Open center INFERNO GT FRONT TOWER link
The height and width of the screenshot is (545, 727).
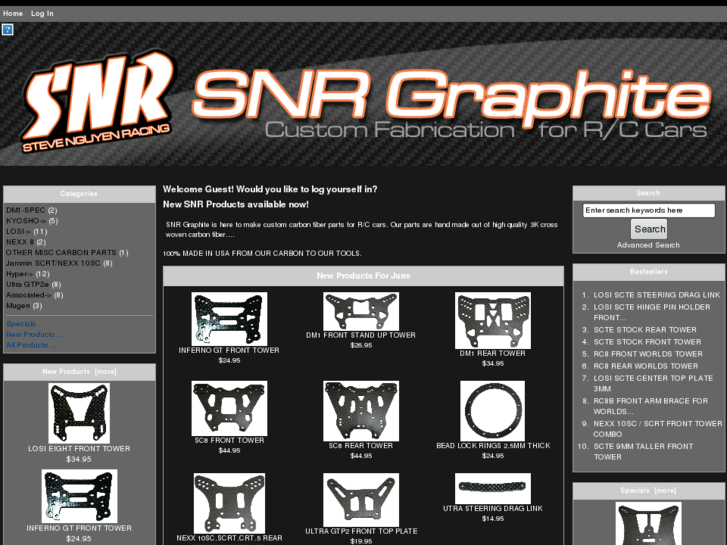pyautogui.click(x=229, y=350)
